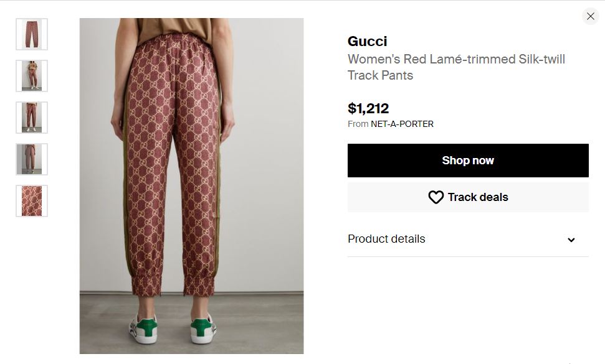The image size is (605, 364).
Task: Select the fifth thumbnail showing pattern close-up
Action: [x=32, y=201]
